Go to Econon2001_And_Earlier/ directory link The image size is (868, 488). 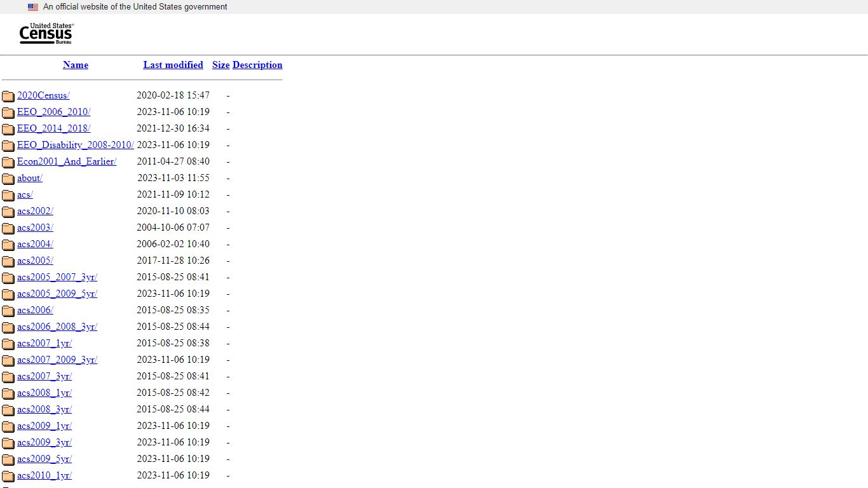point(67,161)
